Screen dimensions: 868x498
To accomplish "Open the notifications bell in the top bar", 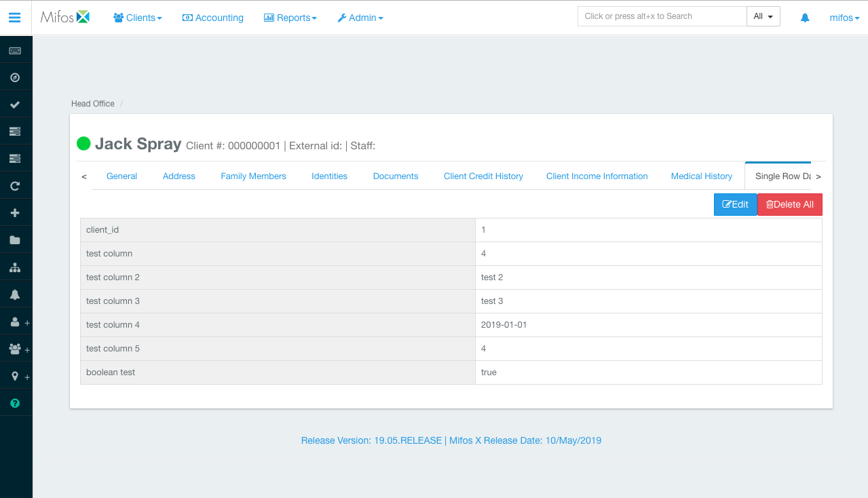I will pyautogui.click(x=804, y=16).
